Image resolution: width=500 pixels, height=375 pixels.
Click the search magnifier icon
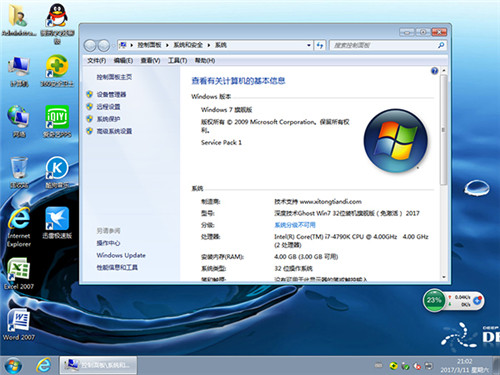pyautogui.click(x=441, y=45)
